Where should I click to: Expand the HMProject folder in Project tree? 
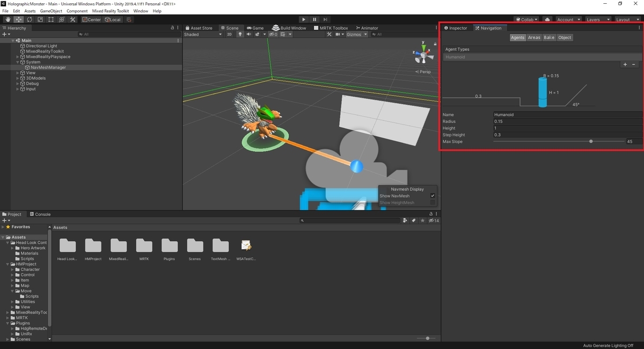tap(8, 264)
